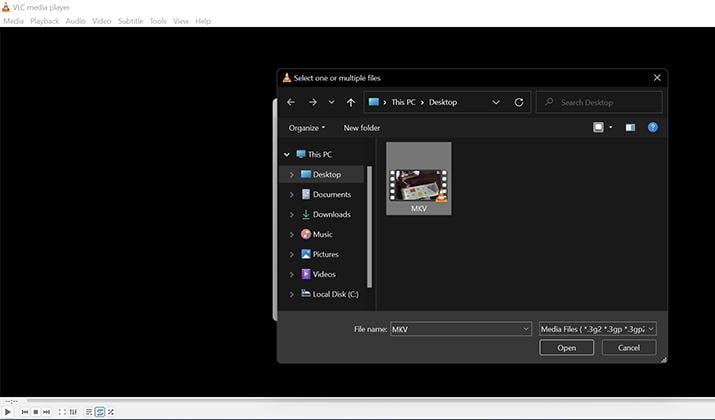
Task: Open the extended settings icon
Action: click(x=73, y=412)
